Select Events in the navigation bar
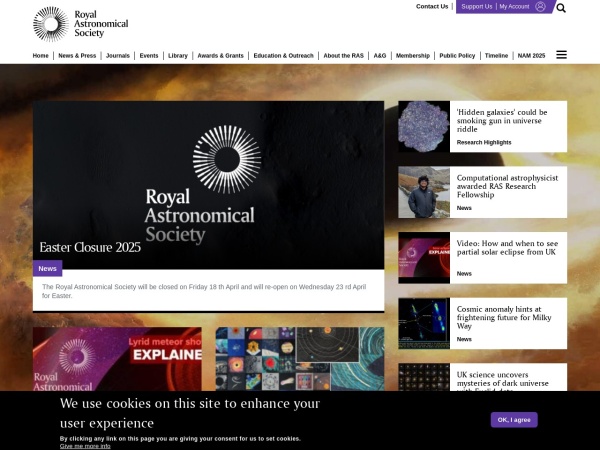 (x=149, y=55)
